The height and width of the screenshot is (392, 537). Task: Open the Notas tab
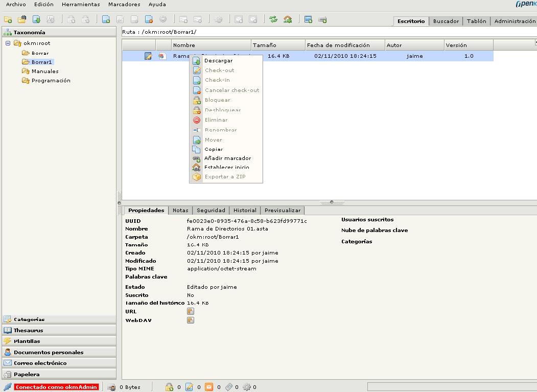(x=180, y=211)
